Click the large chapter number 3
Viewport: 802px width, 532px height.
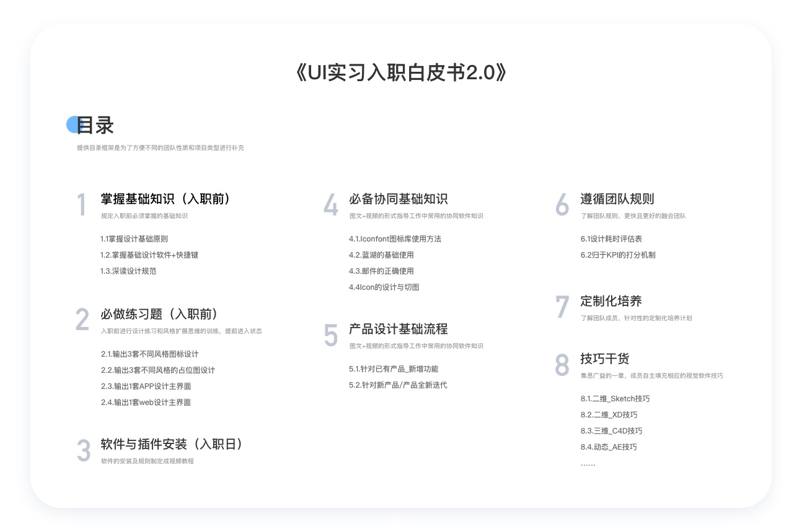(x=84, y=451)
